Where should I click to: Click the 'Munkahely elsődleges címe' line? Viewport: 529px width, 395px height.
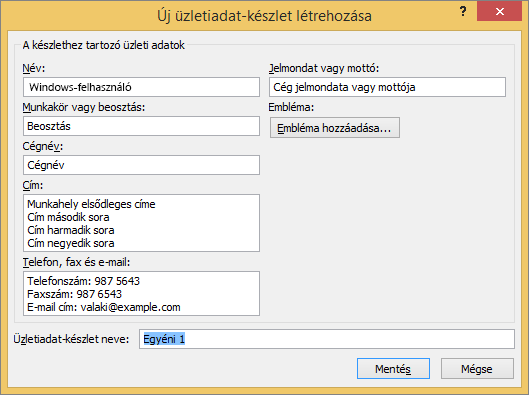pos(91,204)
